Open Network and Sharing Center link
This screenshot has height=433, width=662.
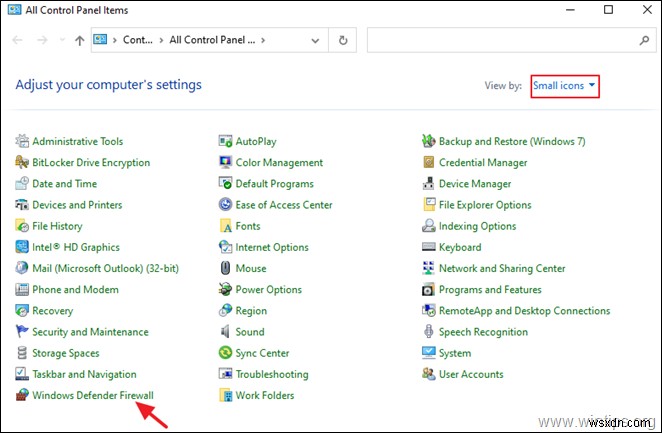502,268
